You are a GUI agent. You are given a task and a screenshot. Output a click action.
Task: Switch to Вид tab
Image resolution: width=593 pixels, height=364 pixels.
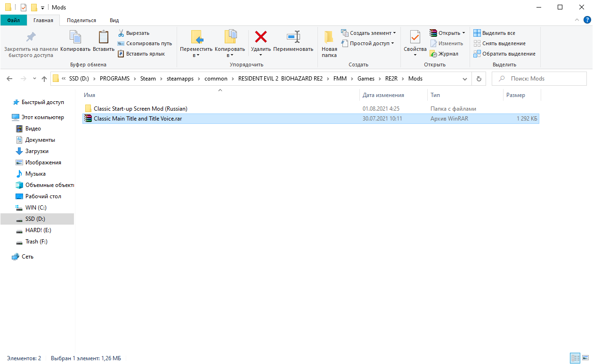pos(114,20)
